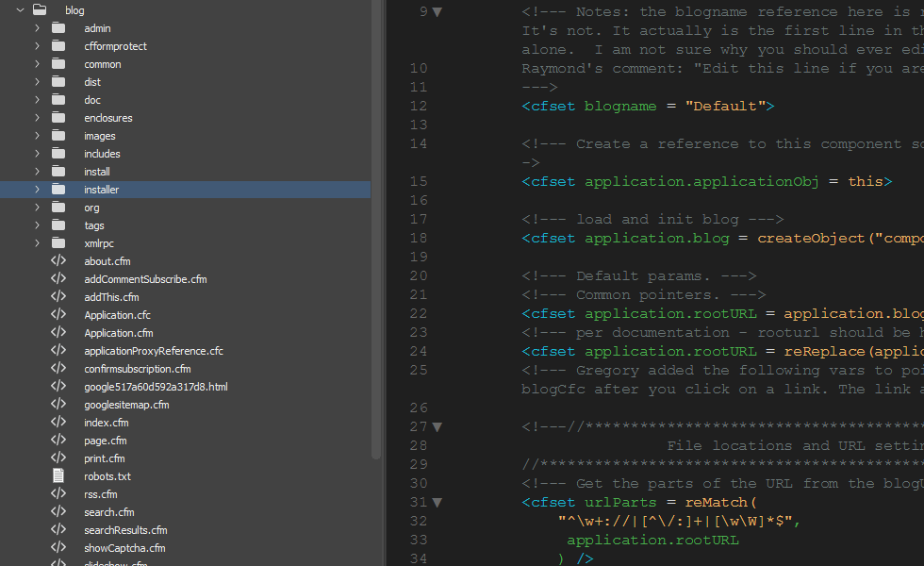Click the code icon beside Application.cfc
924x566 pixels.
58,314
